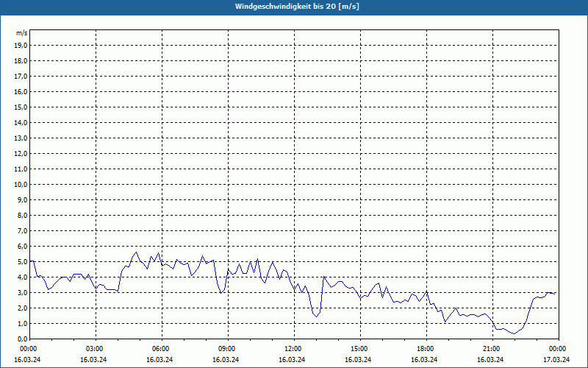Select the '13,0' axis value
The height and width of the screenshot is (368, 588).
click(21, 138)
